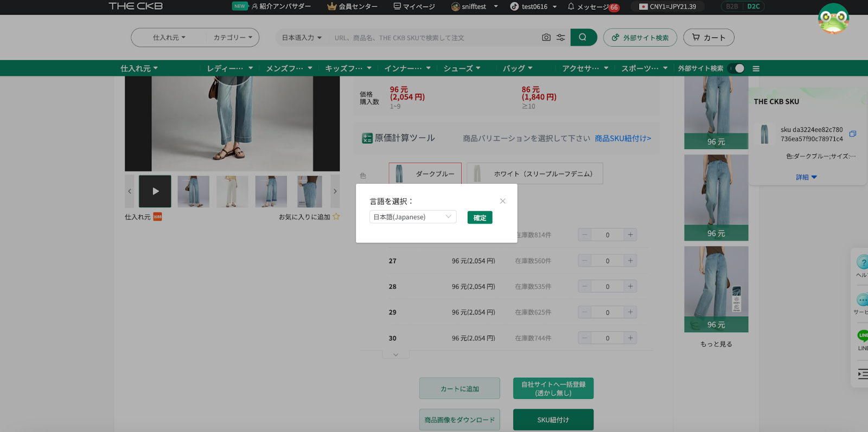This screenshot has width=868, height=432.
Task: Click THE CKB logo
Action: click(x=136, y=6)
